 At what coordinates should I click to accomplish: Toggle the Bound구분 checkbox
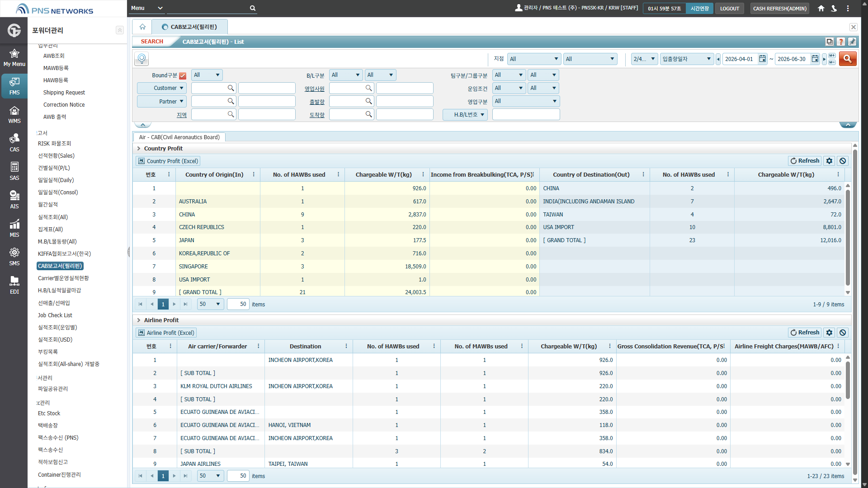183,76
